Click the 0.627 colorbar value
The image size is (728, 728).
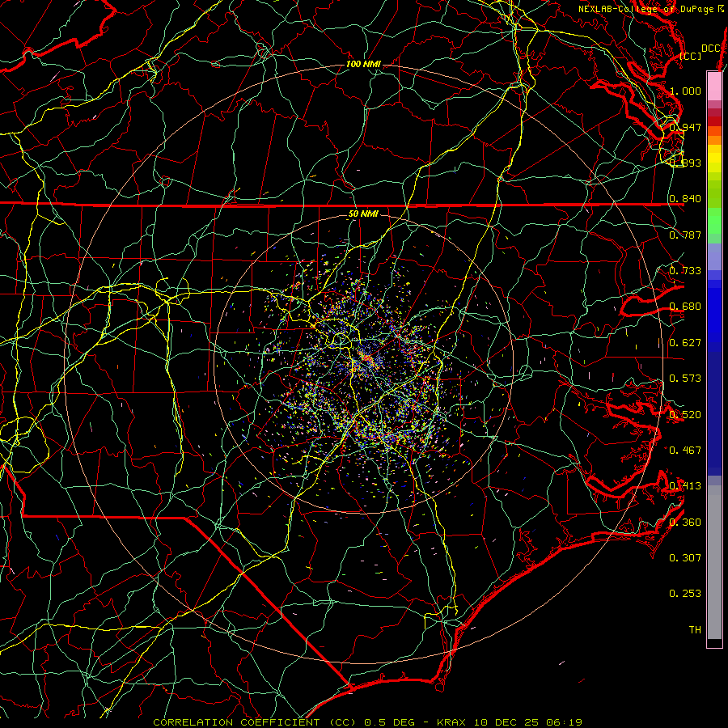685,342
